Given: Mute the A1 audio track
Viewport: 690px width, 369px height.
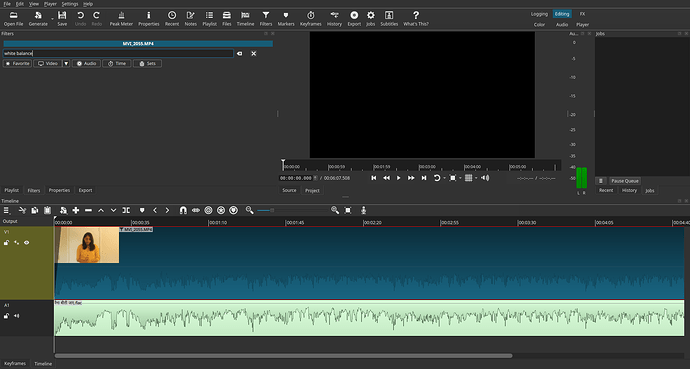Looking at the screenshot, I should 17,316.
